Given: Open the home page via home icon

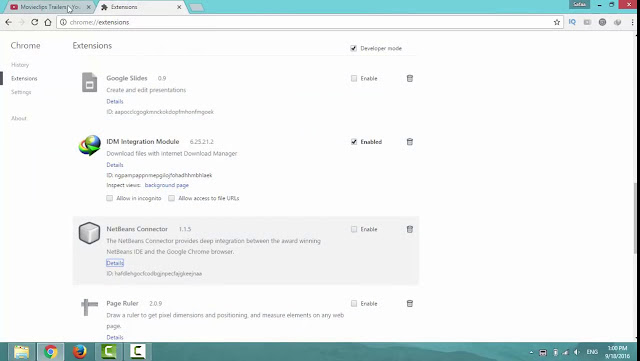Looking at the screenshot, I should (x=48, y=22).
